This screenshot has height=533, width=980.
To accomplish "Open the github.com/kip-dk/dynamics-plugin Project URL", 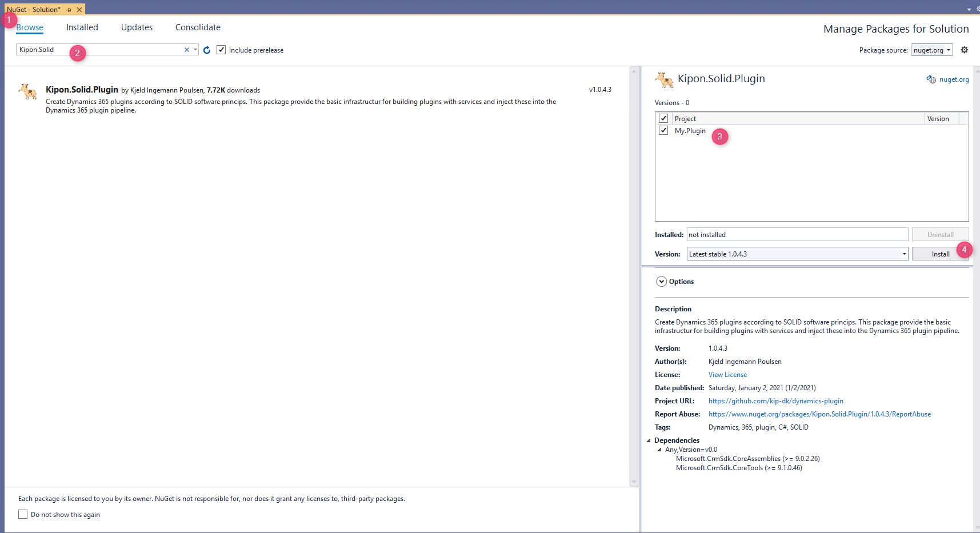I will click(x=776, y=401).
